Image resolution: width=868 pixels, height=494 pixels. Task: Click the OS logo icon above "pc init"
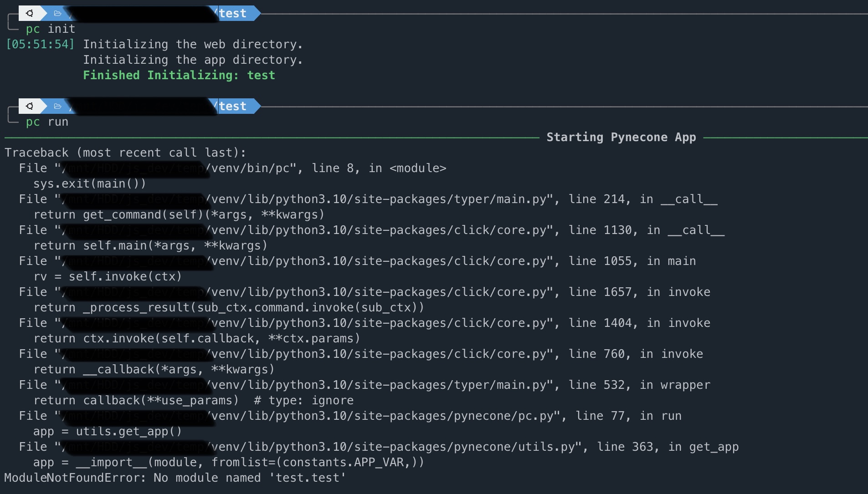(30, 13)
